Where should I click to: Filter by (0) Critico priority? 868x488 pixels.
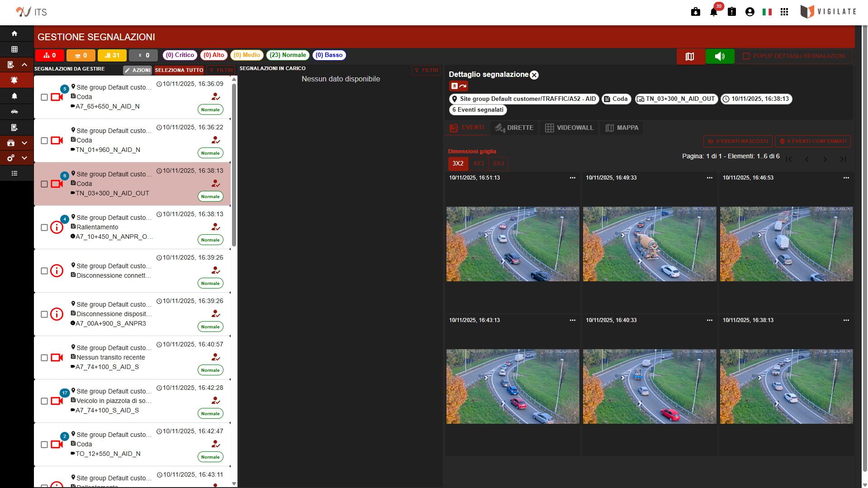click(x=180, y=55)
